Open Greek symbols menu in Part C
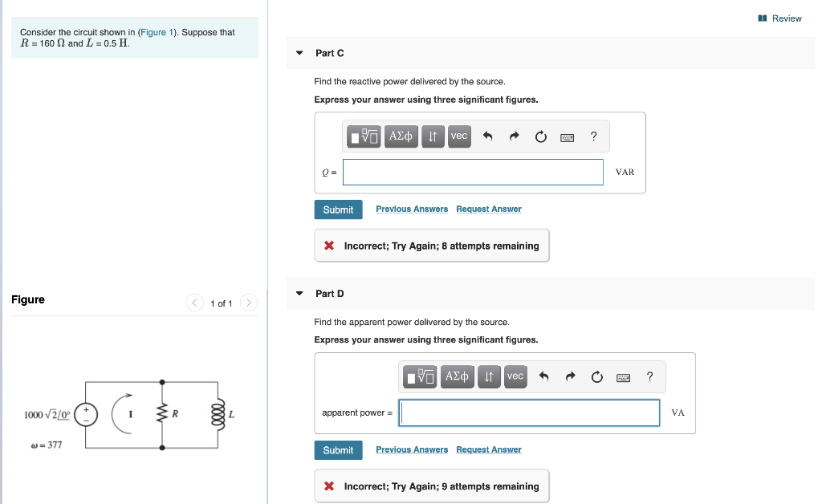The image size is (822, 504). [x=401, y=136]
